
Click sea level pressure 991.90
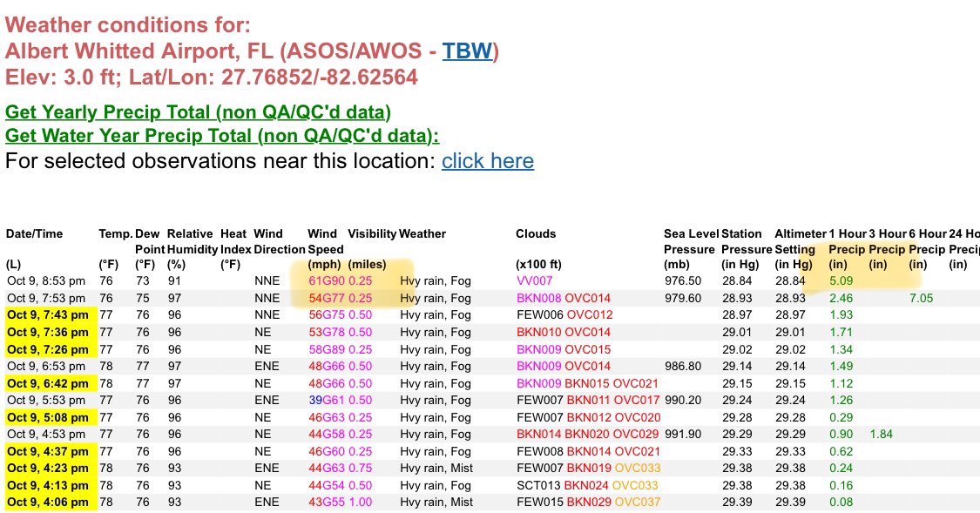click(x=682, y=435)
